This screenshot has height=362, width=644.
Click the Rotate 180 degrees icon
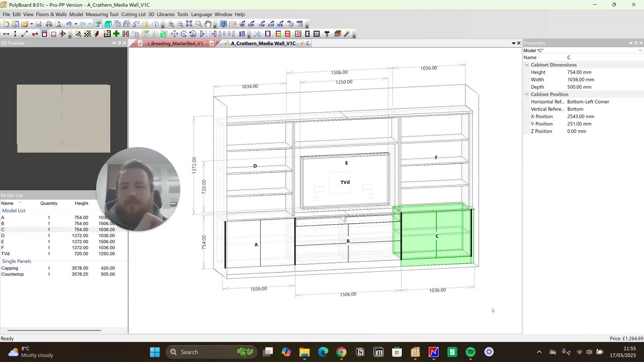click(193, 34)
